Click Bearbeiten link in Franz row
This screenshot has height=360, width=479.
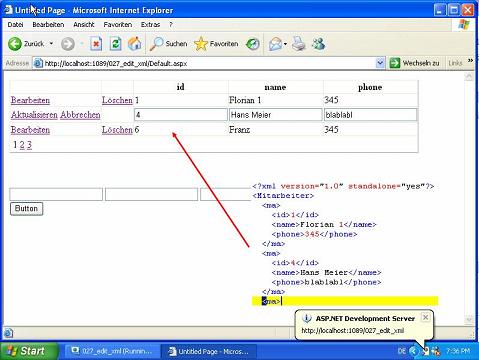[x=30, y=130]
